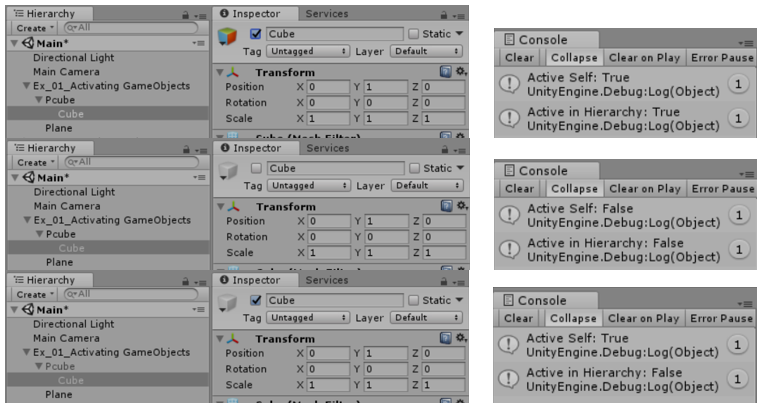Image resolution: width=764 pixels, height=410 pixels.
Task: Open the Untagged tag dropdown in top Inspector
Action: tap(308, 51)
